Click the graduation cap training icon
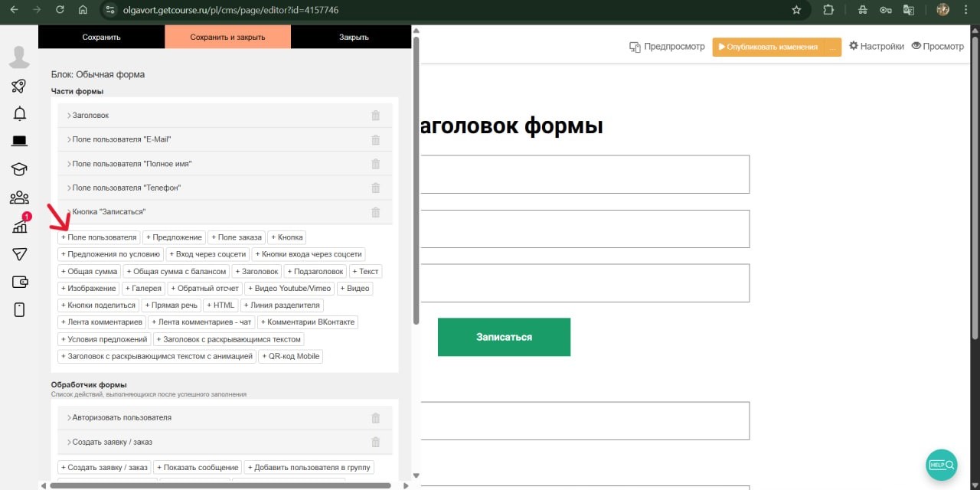The height and width of the screenshot is (490, 980). click(x=19, y=169)
